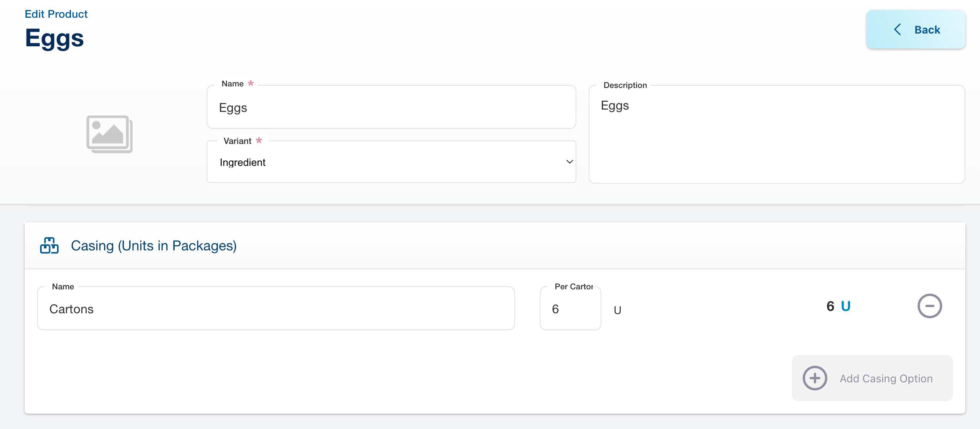Image resolution: width=980 pixels, height=429 pixels.
Task: Remove the Cartons casing row
Action: pos(929,306)
